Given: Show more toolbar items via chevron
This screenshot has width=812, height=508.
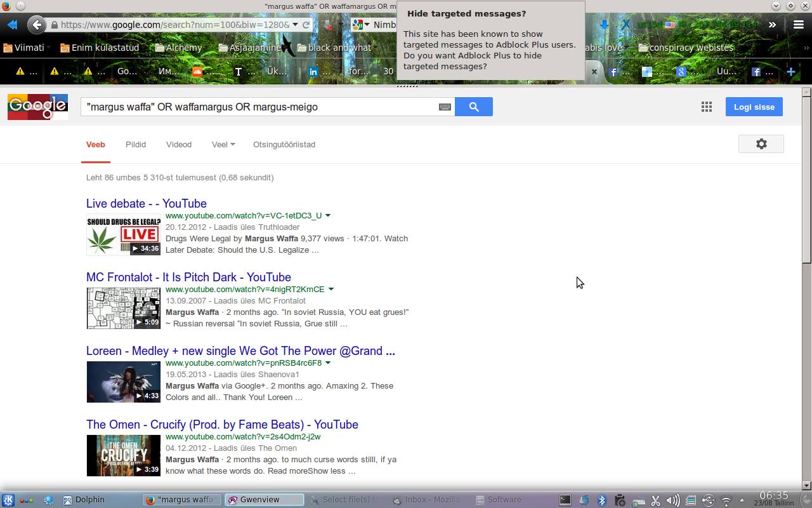Looking at the screenshot, I should click(x=772, y=25).
